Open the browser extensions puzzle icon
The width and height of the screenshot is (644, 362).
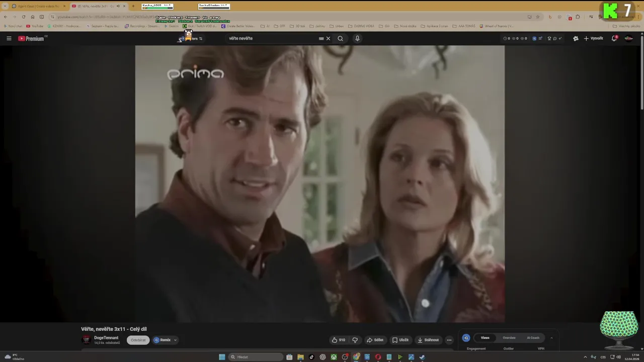[578, 17]
